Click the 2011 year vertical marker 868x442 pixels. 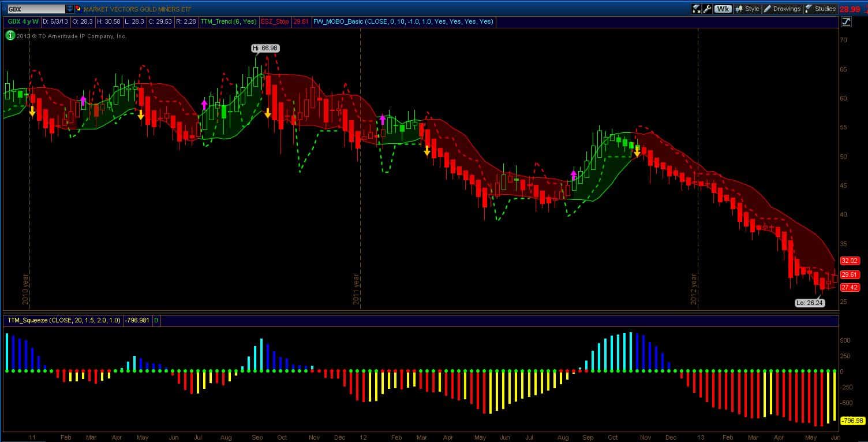click(357, 289)
